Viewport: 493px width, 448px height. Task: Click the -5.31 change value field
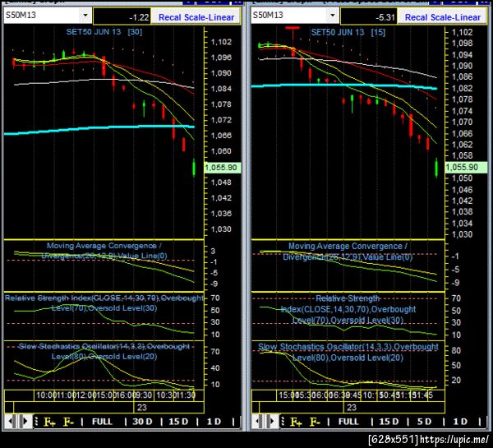[x=368, y=17]
